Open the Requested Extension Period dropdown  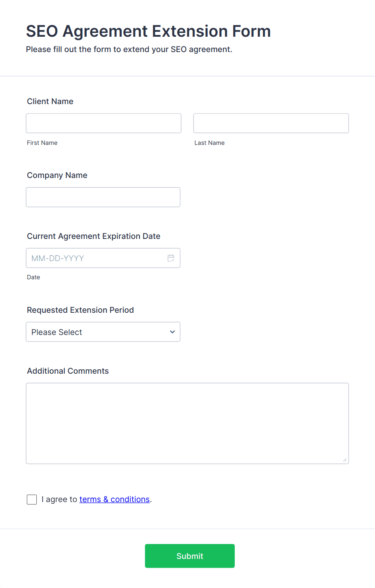coord(103,332)
